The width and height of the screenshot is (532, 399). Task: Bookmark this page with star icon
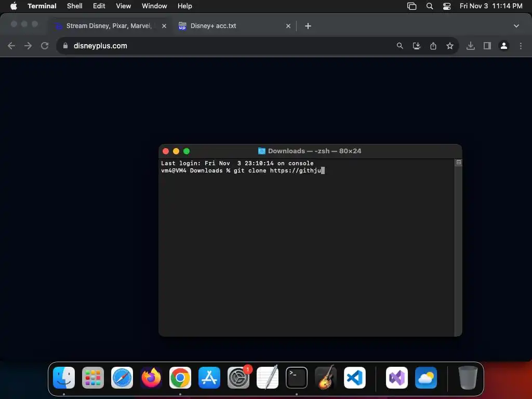(x=450, y=46)
